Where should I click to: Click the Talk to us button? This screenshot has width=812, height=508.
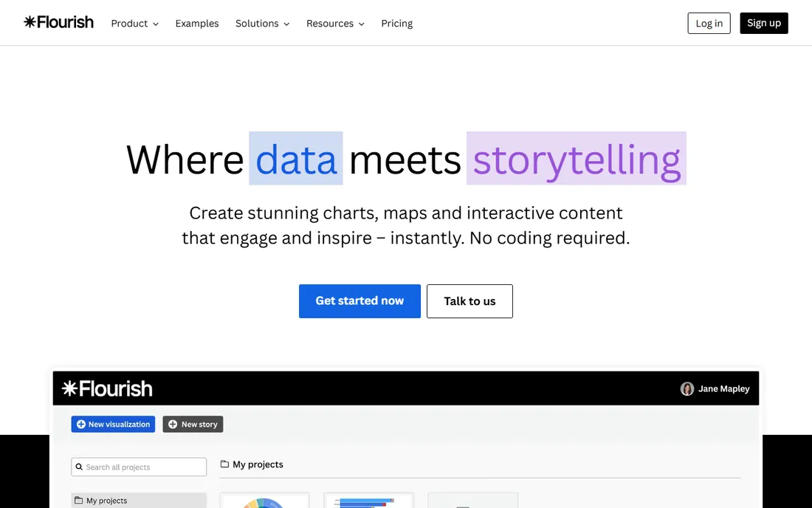(x=469, y=301)
